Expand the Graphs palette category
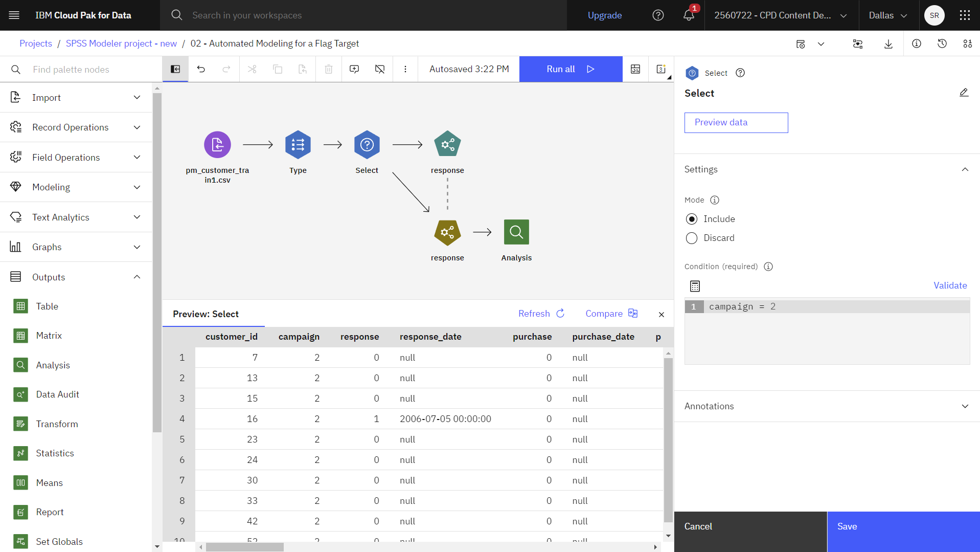 pos(76,247)
